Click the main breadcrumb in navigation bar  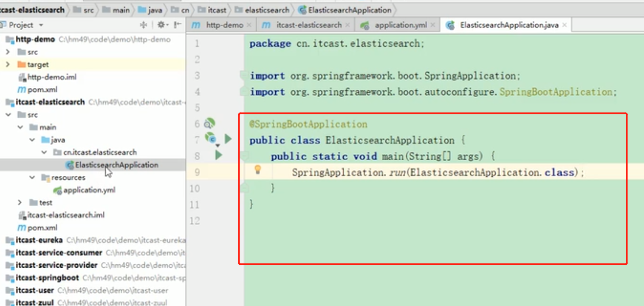[116, 10]
